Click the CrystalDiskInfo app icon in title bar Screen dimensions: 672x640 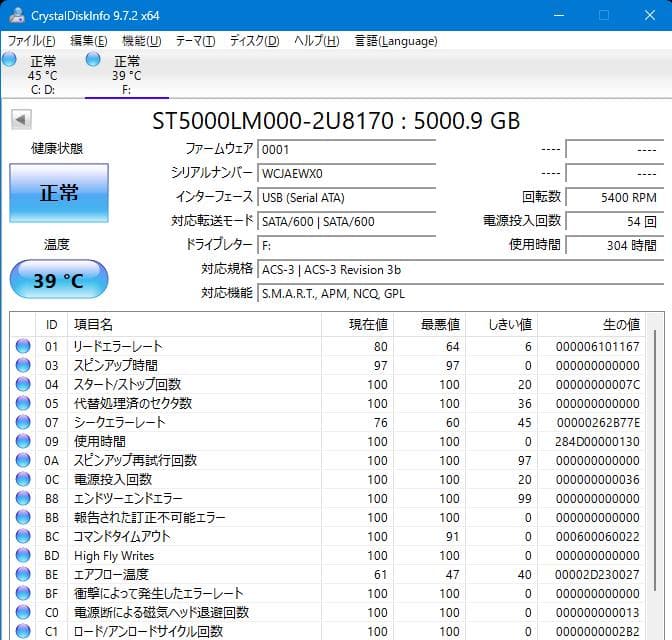(17, 15)
